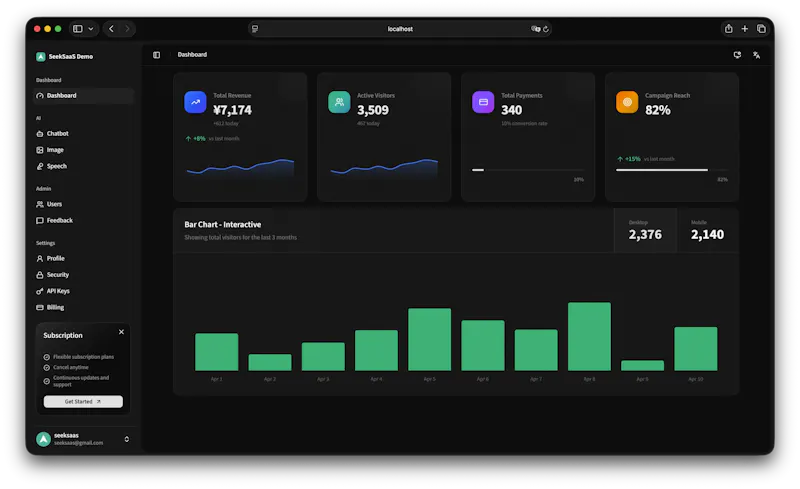800x489 pixels.
Task: Click the 82% campaign reach value
Action: tap(658, 110)
